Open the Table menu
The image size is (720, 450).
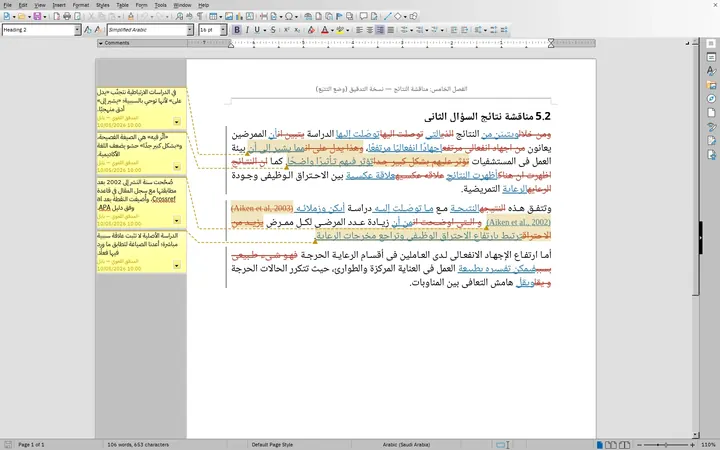click(122, 5)
